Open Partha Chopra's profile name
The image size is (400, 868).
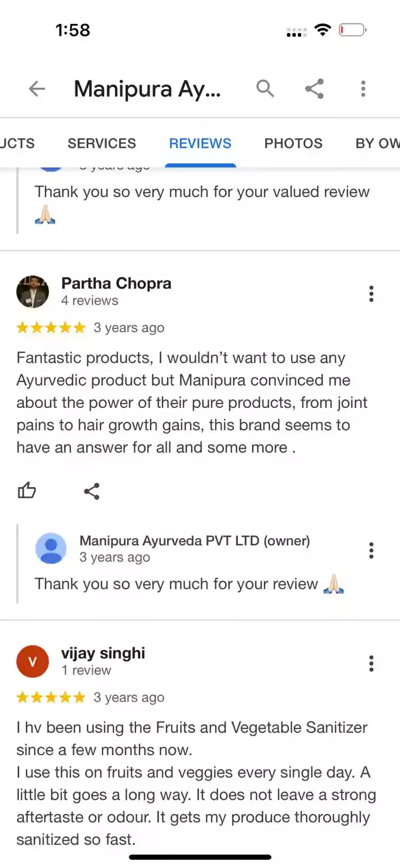tap(116, 283)
